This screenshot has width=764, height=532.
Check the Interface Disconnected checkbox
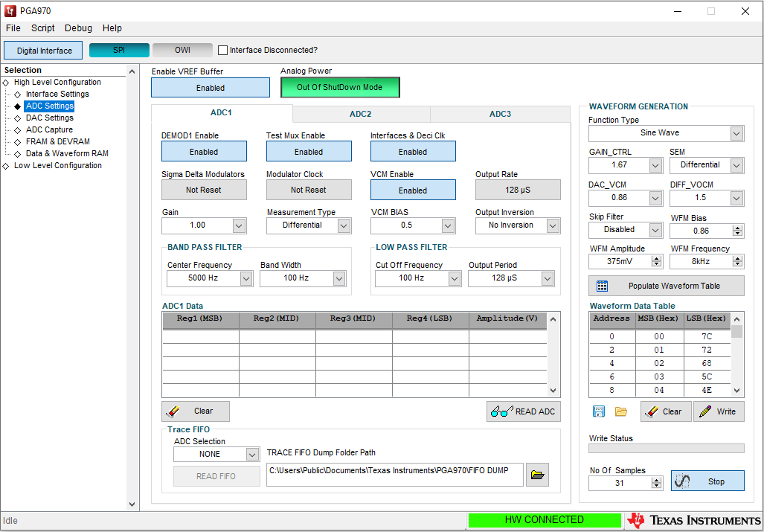tap(222, 50)
